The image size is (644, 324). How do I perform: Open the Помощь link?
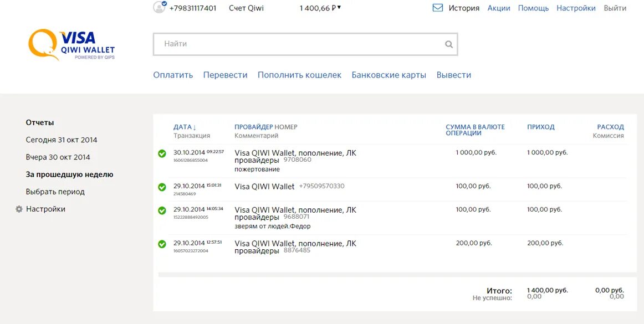pos(533,8)
